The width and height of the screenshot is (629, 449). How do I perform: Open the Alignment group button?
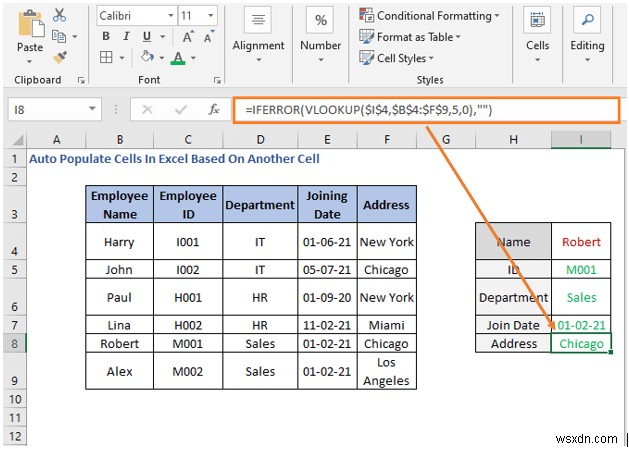(x=258, y=34)
